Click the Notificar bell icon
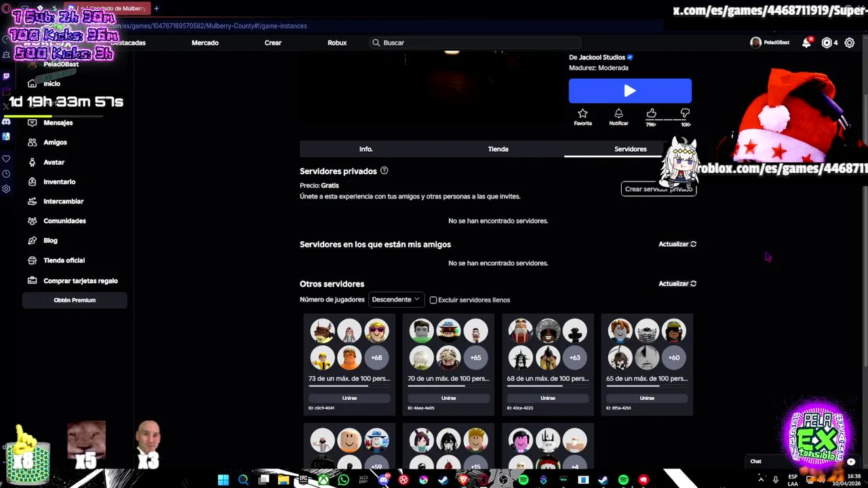This screenshot has height=488, width=868. pyautogui.click(x=618, y=113)
